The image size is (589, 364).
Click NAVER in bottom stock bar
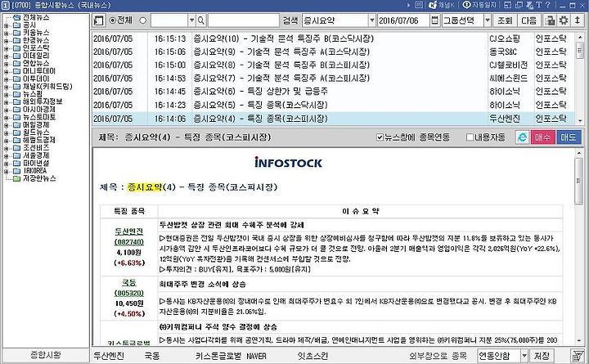point(257,356)
